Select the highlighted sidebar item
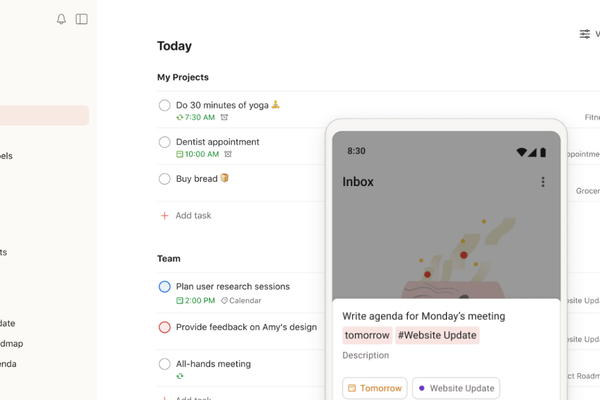600x400 pixels. click(x=44, y=116)
